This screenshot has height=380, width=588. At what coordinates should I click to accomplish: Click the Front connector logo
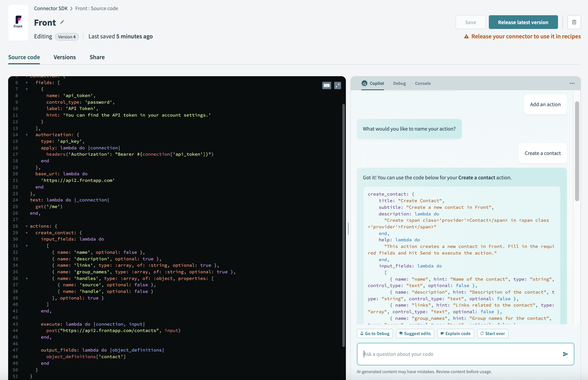(x=18, y=22)
